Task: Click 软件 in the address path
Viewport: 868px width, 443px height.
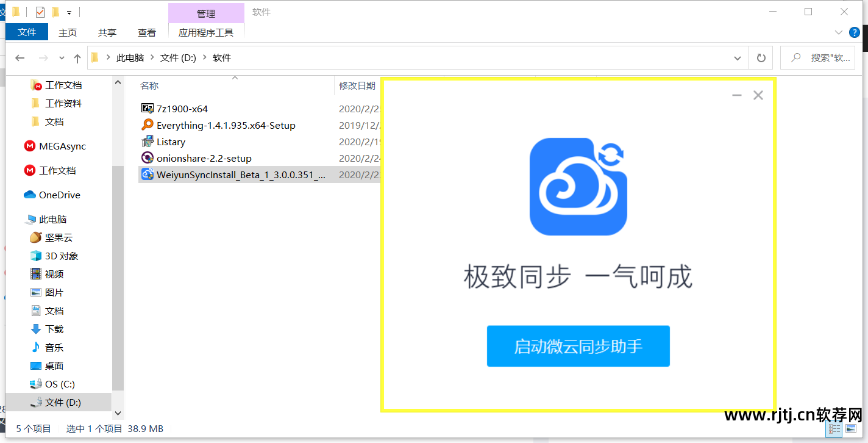Action: 222,58
